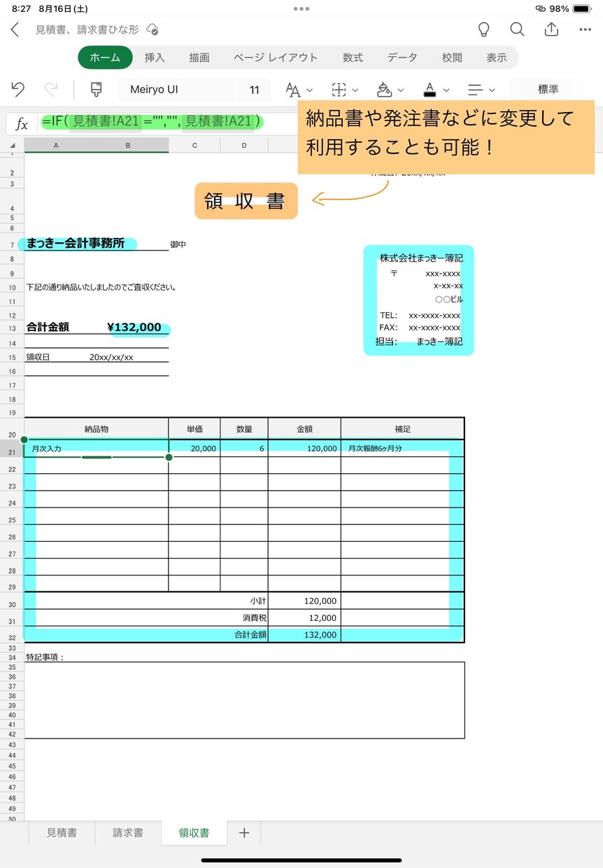
Task: Select the 補足 table header cell
Action: coord(402,429)
